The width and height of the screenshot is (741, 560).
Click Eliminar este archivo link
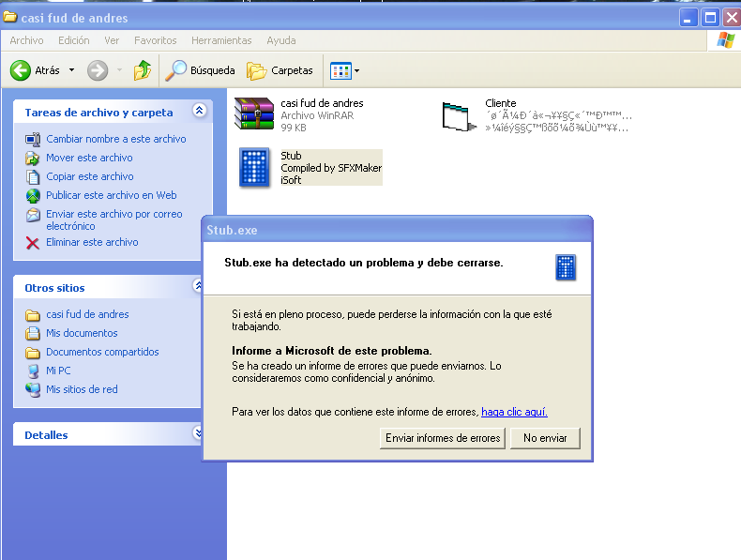pos(92,242)
